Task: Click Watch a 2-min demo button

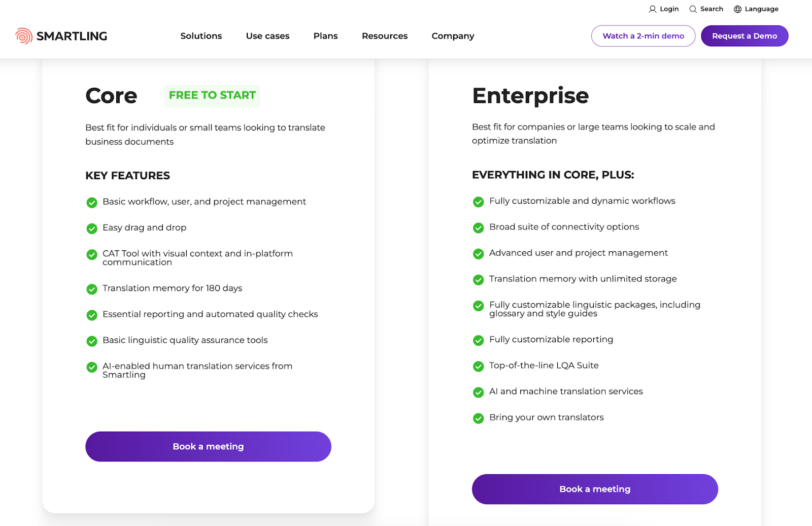Action: click(x=643, y=36)
